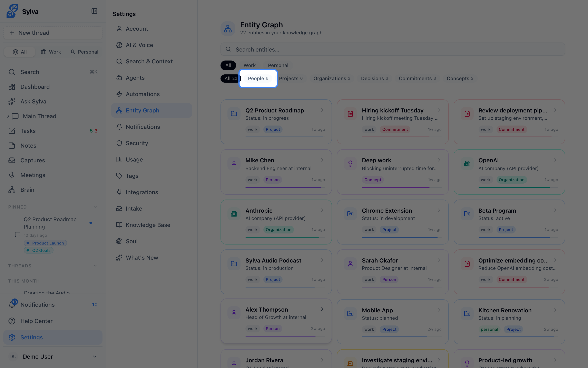This screenshot has height=368, width=588.
Task: Open AI & Voice settings
Action: [152, 45]
